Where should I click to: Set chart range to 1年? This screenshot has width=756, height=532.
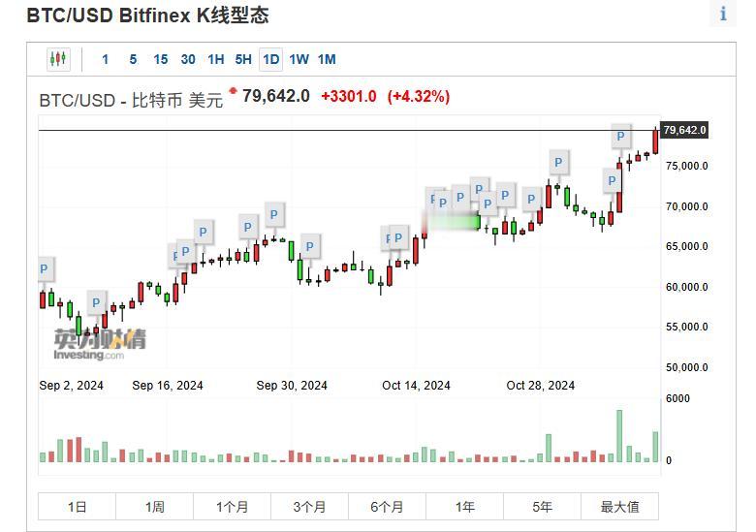465,507
